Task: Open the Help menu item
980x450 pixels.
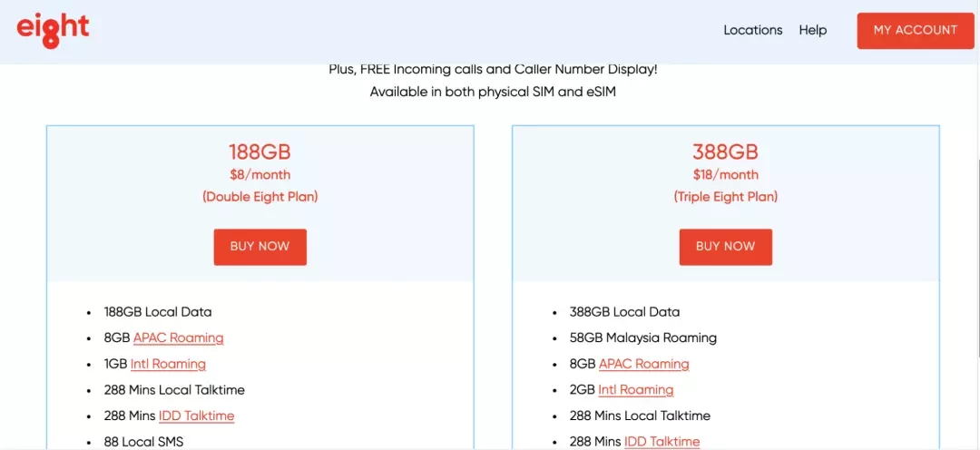Action: pyautogui.click(x=812, y=30)
